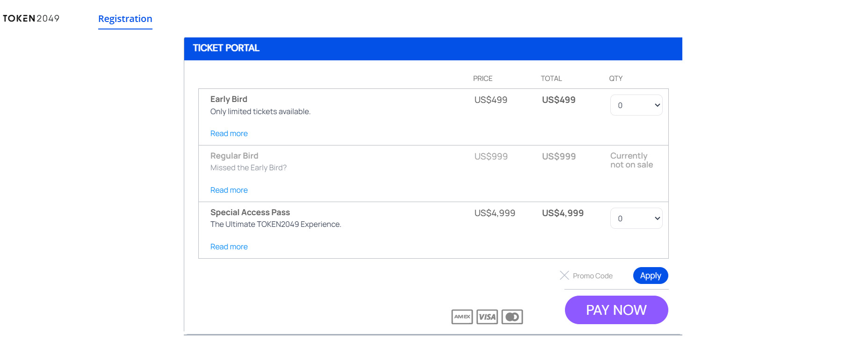Click 'Missed the Early Bird?' text
This screenshot has width=868, height=363.
(x=248, y=168)
